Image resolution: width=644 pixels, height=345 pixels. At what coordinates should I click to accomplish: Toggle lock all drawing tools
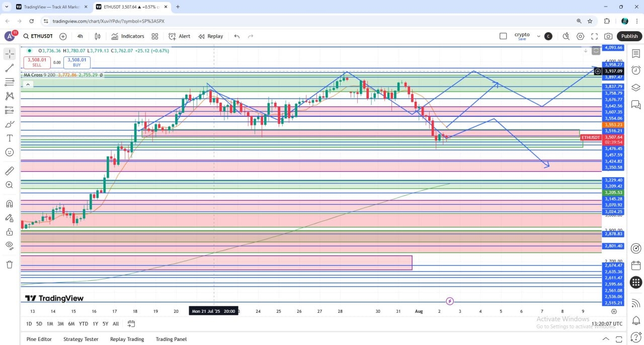[x=10, y=232]
